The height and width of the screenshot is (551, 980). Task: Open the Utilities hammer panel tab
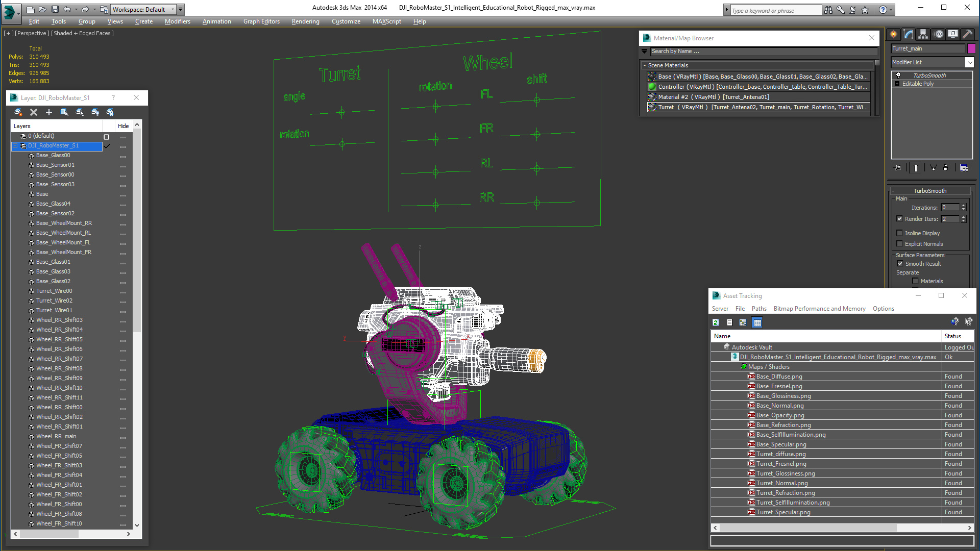pos(968,34)
